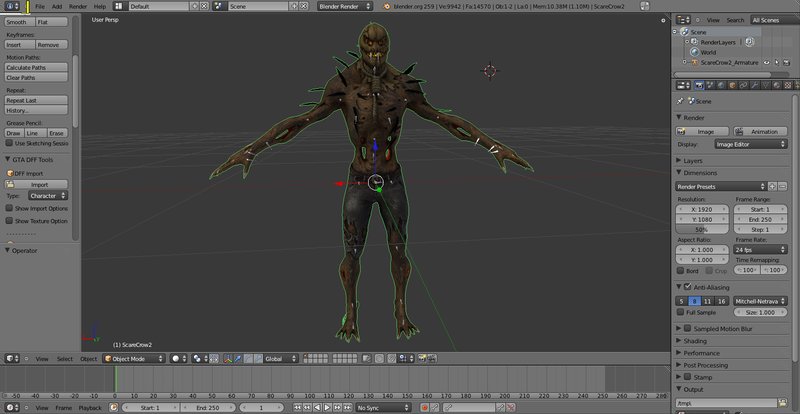The height and width of the screenshot is (414, 800).
Task: Open the World properties tab icon
Action: [x=721, y=85]
